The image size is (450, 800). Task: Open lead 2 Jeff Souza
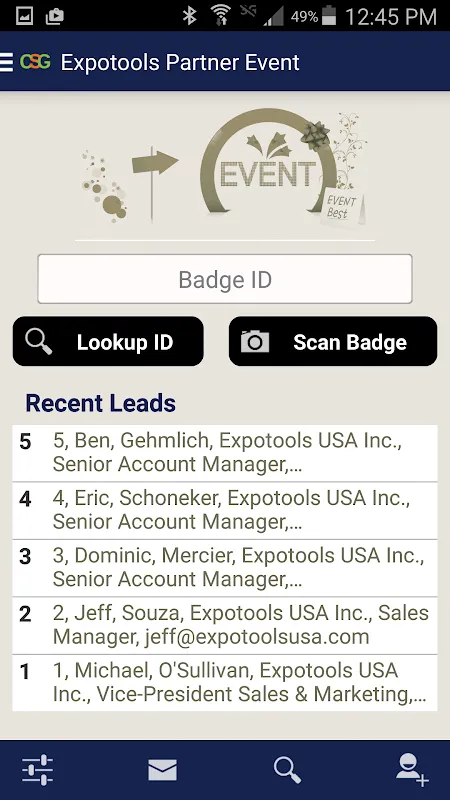point(225,626)
